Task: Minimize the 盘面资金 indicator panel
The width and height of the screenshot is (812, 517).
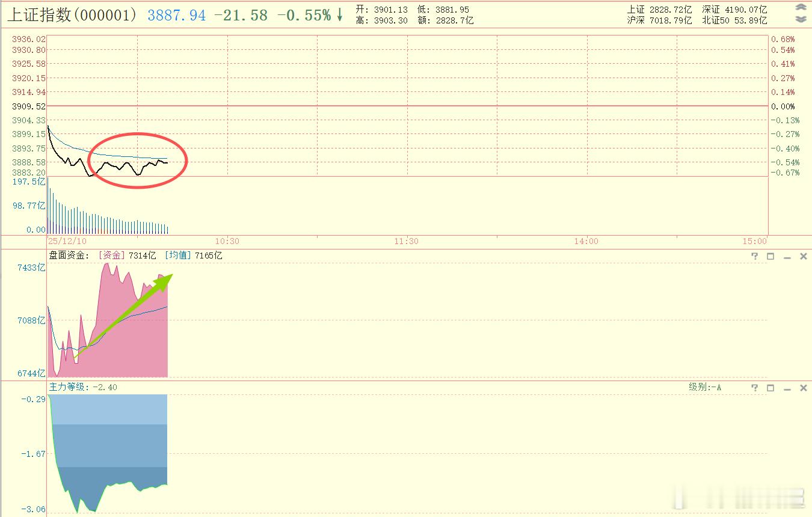Action: pos(787,257)
